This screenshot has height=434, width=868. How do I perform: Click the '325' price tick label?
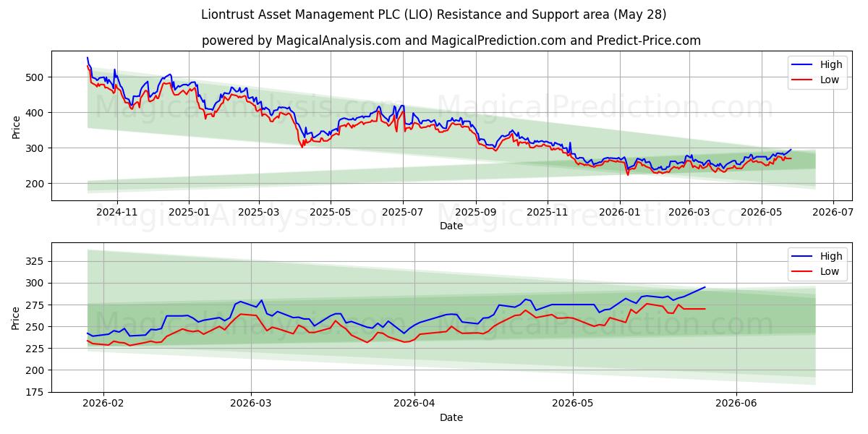pos(36,262)
